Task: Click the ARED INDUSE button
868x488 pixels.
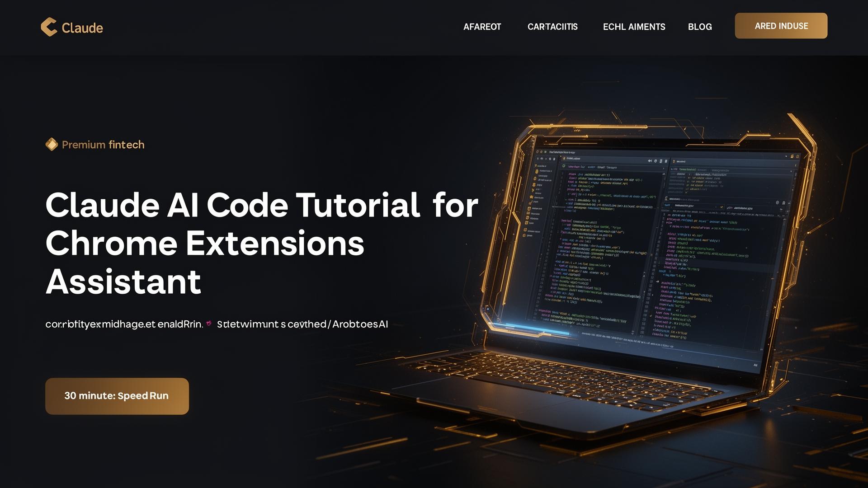Action: pos(781,26)
